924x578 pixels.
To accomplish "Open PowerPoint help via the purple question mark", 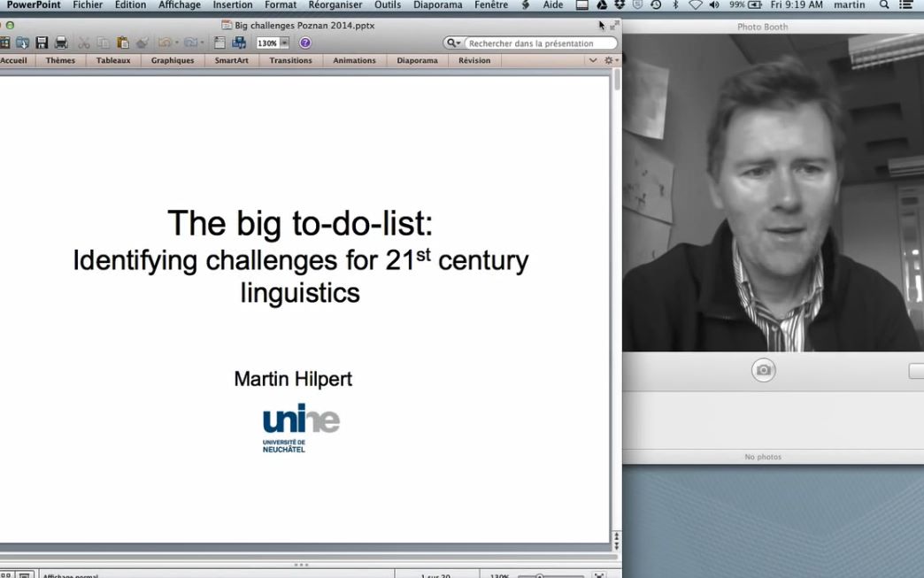I will [304, 43].
